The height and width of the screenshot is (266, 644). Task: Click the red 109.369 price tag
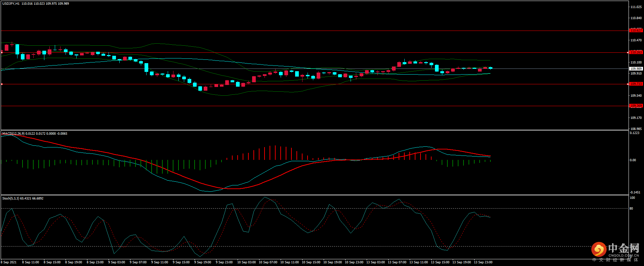tap(636, 106)
